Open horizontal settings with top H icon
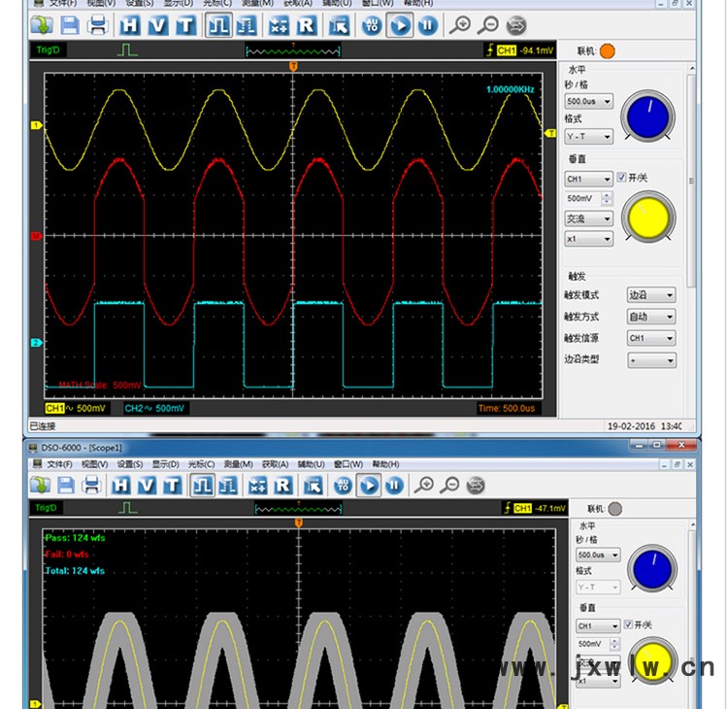The height and width of the screenshot is (709, 728). coord(130,25)
